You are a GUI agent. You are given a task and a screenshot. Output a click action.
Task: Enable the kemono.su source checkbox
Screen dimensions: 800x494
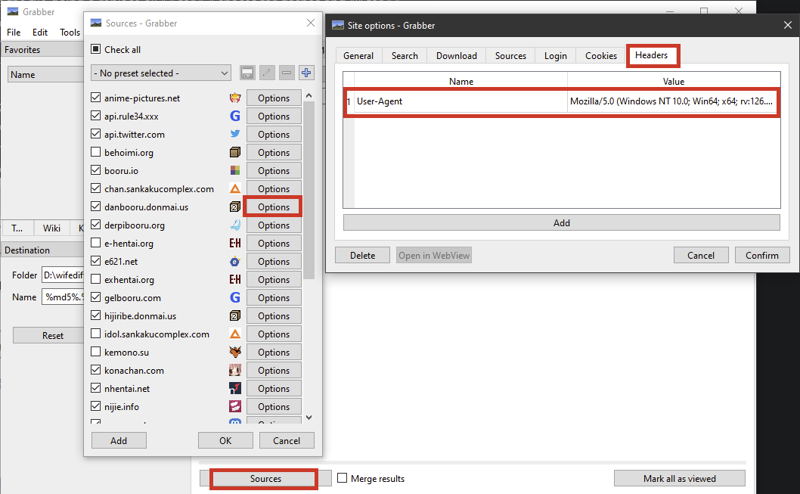pyautogui.click(x=95, y=351)
